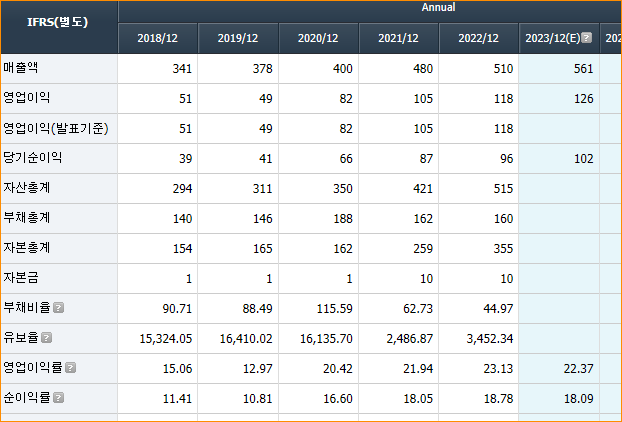This screenshot has height=422, width=622.
Task: Click the 자산총계 row label
Action: point(27,188)
